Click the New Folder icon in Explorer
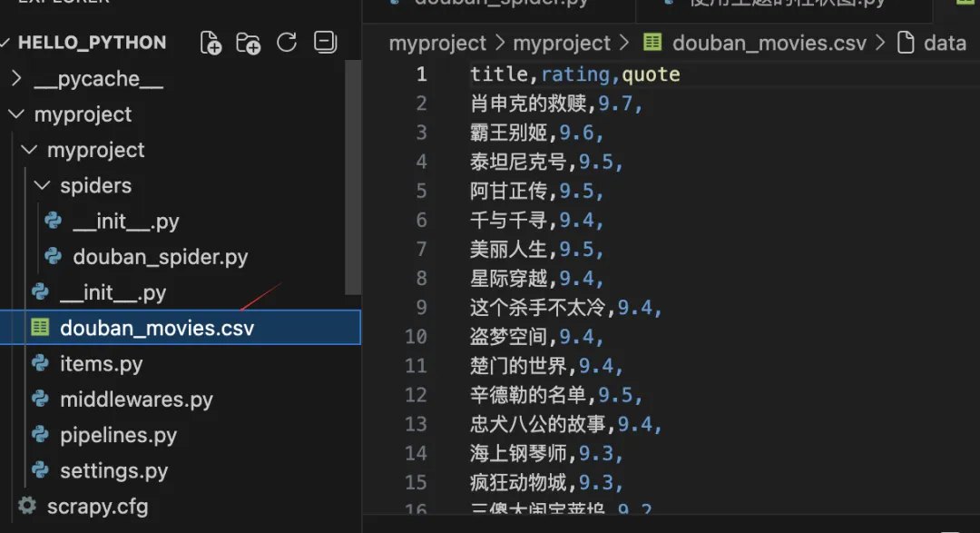Screen dimensions: 980x533 [x=248, y=43]
